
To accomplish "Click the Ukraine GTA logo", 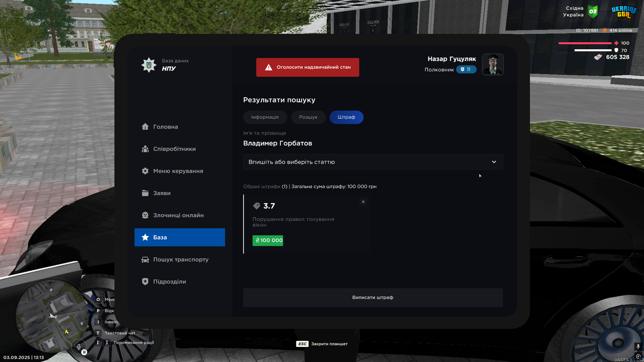I will tap(624, 12).
